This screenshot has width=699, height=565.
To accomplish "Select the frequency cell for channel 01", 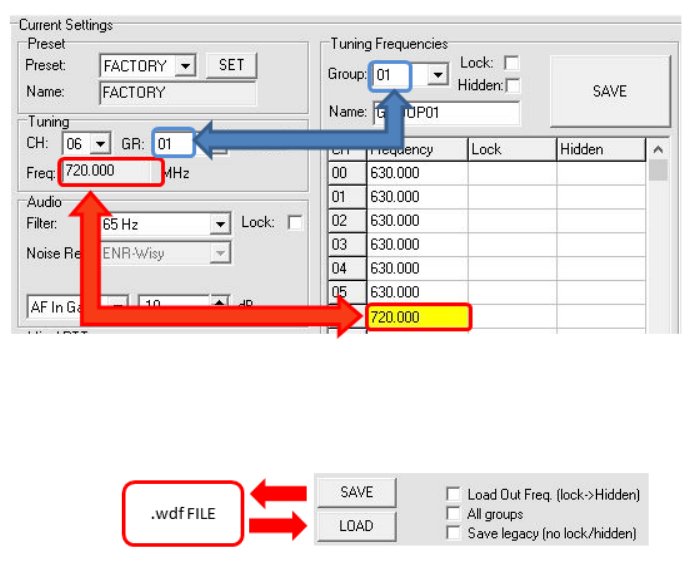I will pos(417,197).
